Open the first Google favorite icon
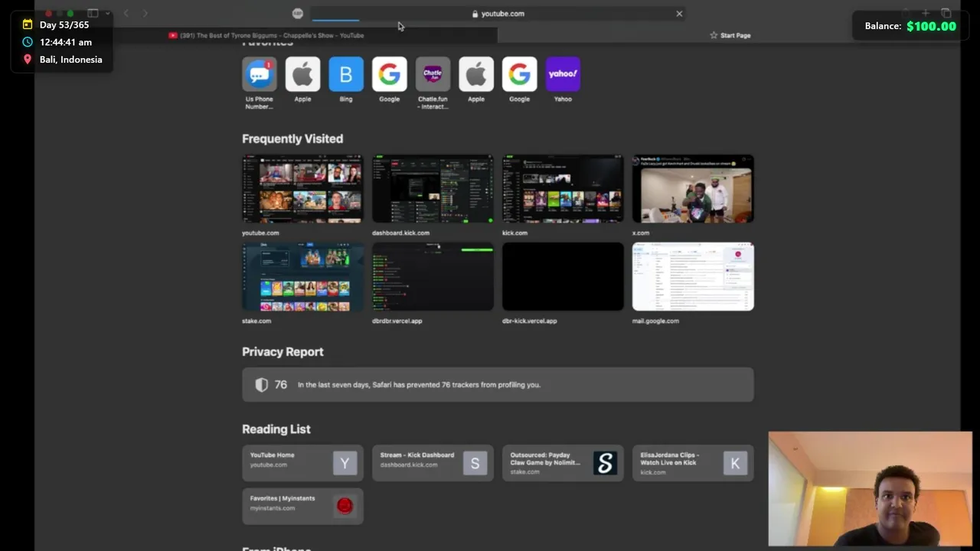The width and height of the screenshot is (980, 551). [389, 74]
